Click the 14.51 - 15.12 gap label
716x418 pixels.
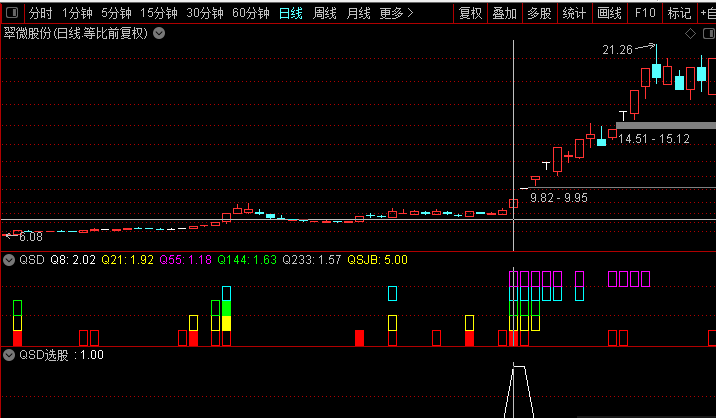(654, 139)
